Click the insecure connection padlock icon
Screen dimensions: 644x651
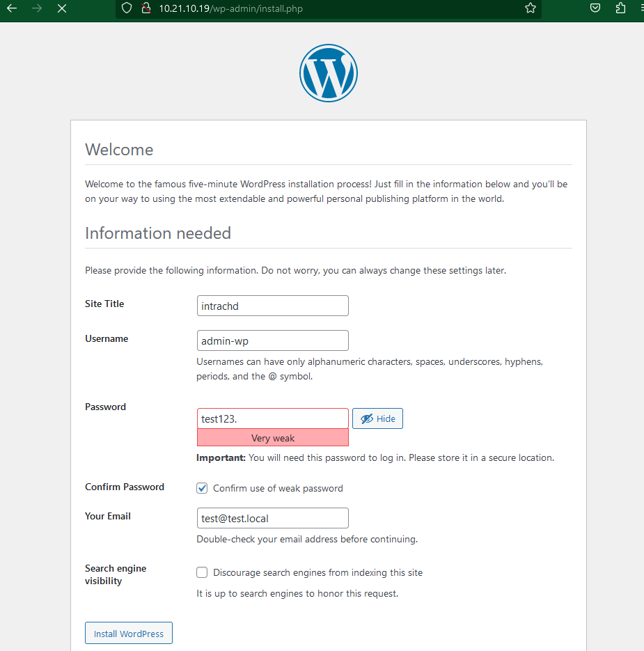(146, 8)
